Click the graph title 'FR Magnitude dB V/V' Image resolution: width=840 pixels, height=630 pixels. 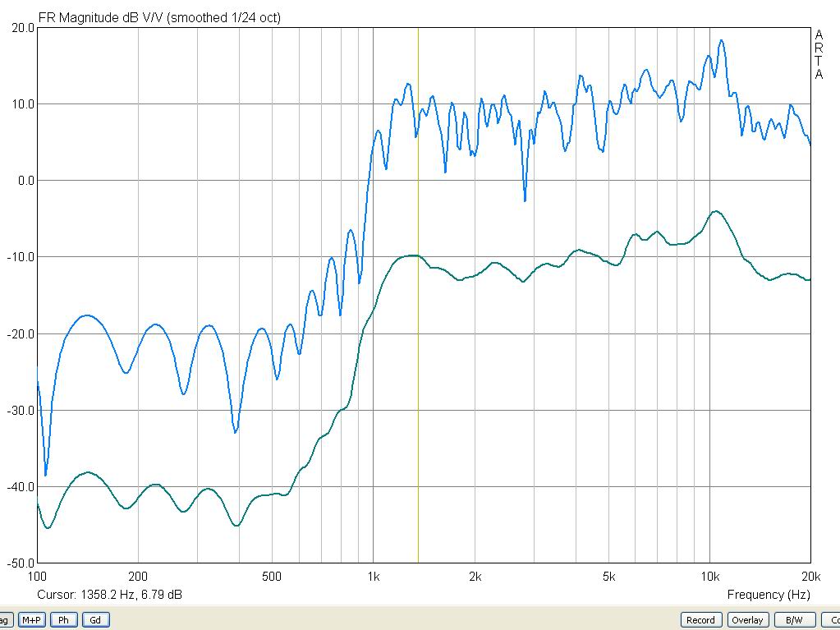click(101, 18)
